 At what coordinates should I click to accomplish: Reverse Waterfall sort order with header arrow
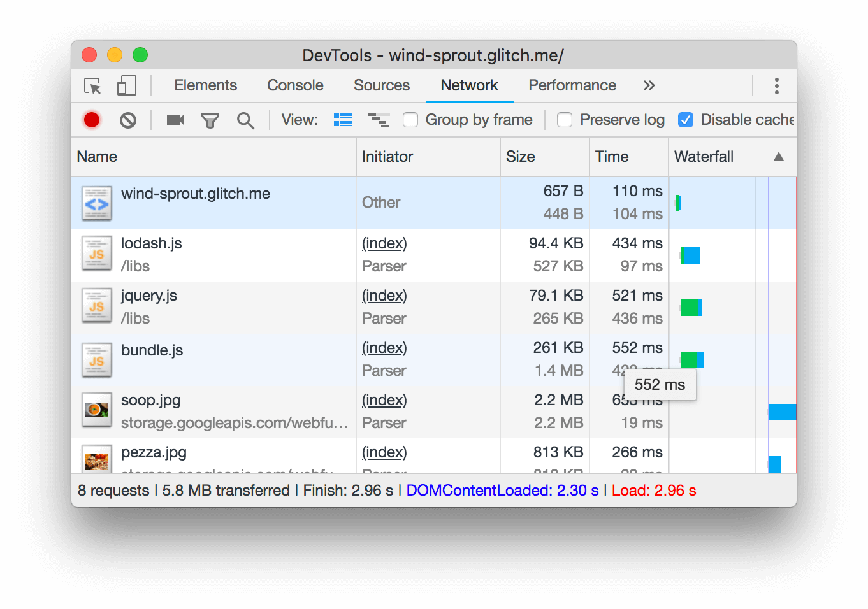(778, 157)
